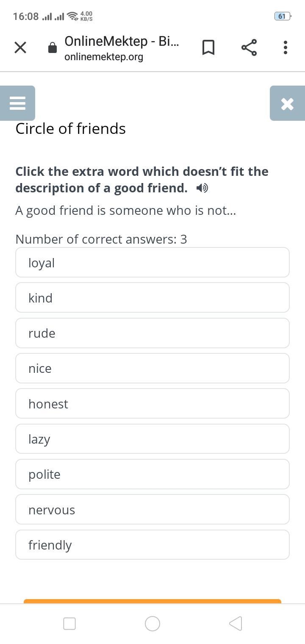This screenshot has height=644, width=305.
Task: Pick the 'nice' option
Action: [x=152, y=369]
